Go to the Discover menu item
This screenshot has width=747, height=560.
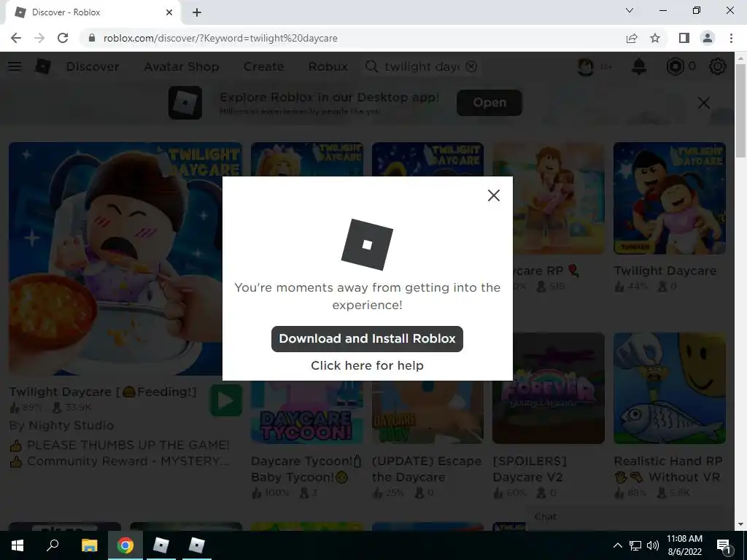point(93,66)
